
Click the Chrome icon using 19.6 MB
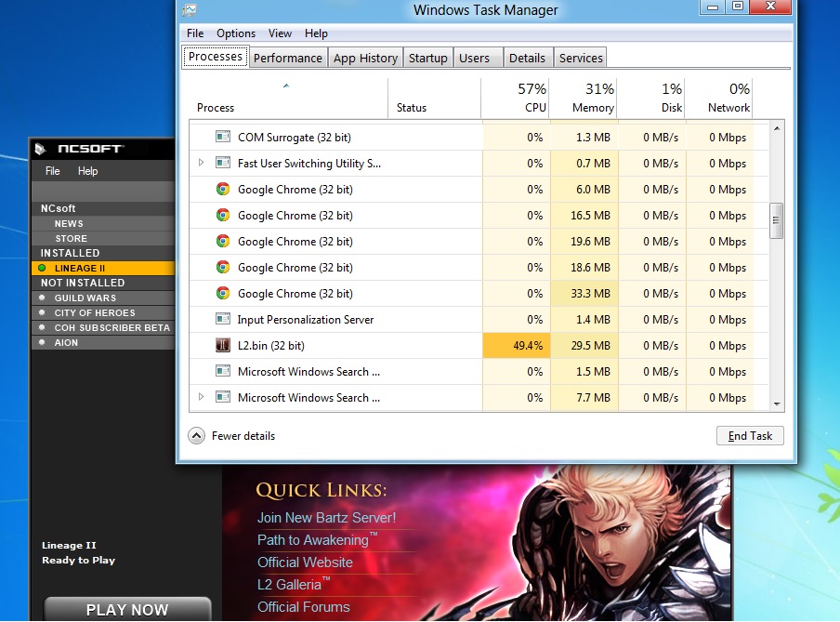[223, 241]
